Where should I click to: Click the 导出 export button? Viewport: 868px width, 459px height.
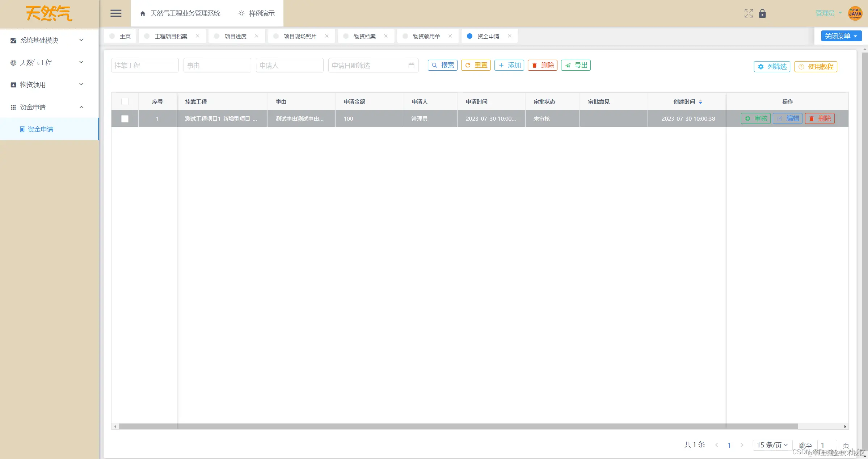click(x=576, y=65)
